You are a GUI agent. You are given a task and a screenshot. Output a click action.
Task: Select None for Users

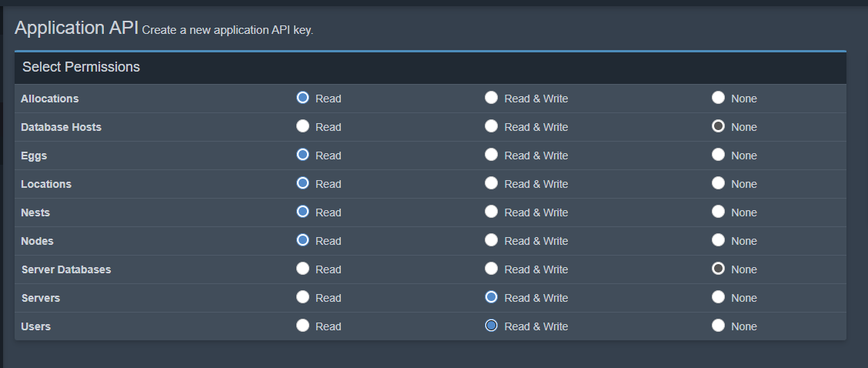718,326
